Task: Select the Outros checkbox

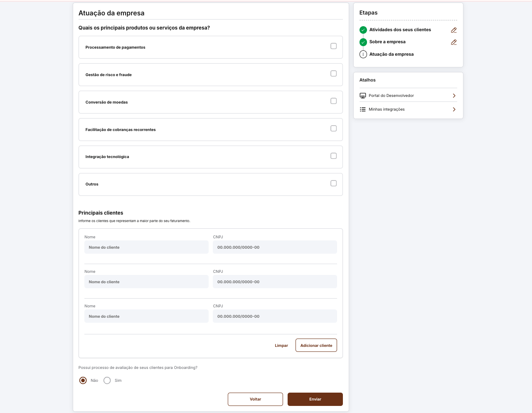Action: click(x=333, y=183)
